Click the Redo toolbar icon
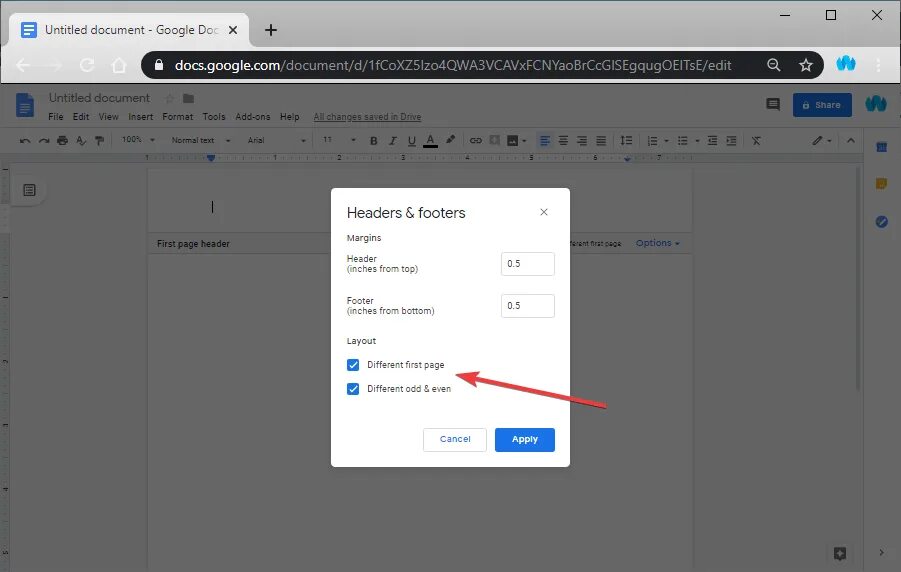Screen dimensions: 901x572 coord(44,141)
